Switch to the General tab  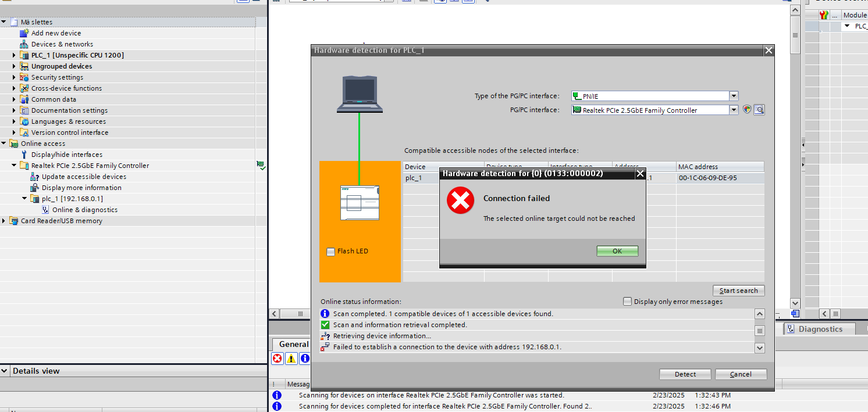coord(294,344)
